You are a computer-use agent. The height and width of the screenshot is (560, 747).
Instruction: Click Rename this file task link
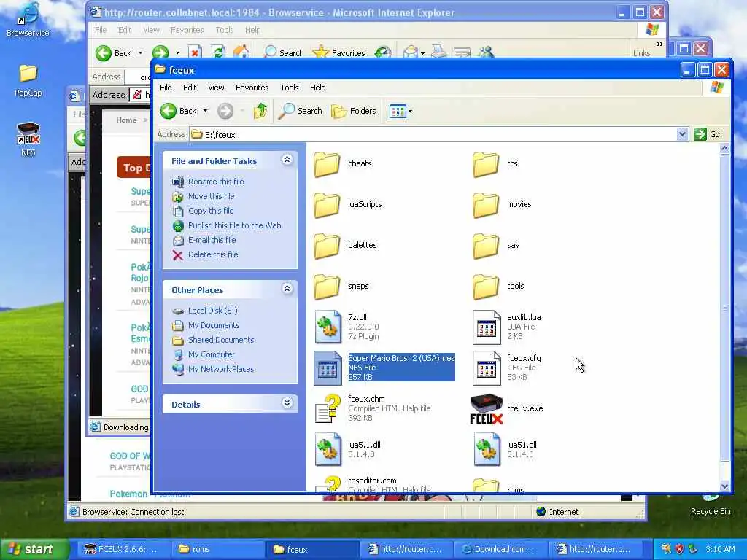(x=216, y=182)
